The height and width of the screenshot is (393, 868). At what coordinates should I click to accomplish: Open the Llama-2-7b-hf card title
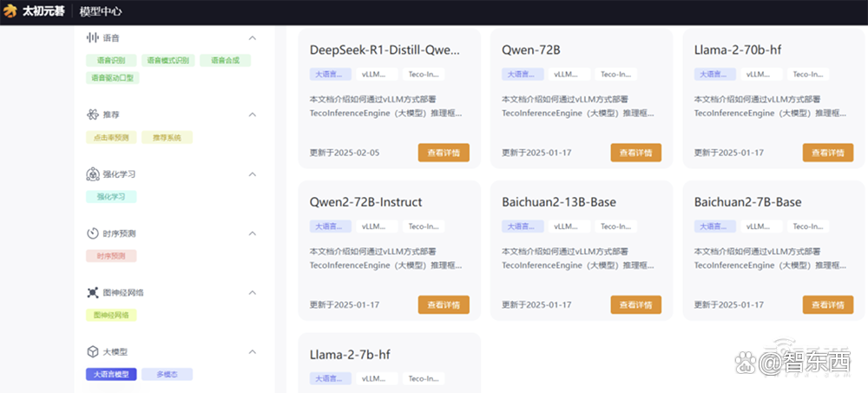[350, 354]
